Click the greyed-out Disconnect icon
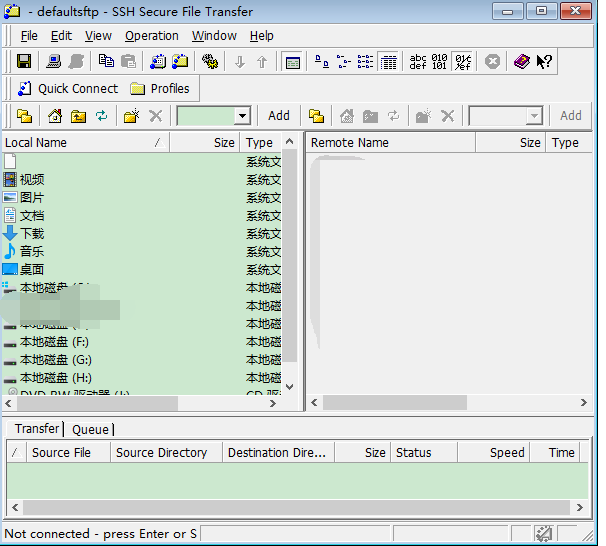Screen dimensions: 606x546 tap(76, 61)
